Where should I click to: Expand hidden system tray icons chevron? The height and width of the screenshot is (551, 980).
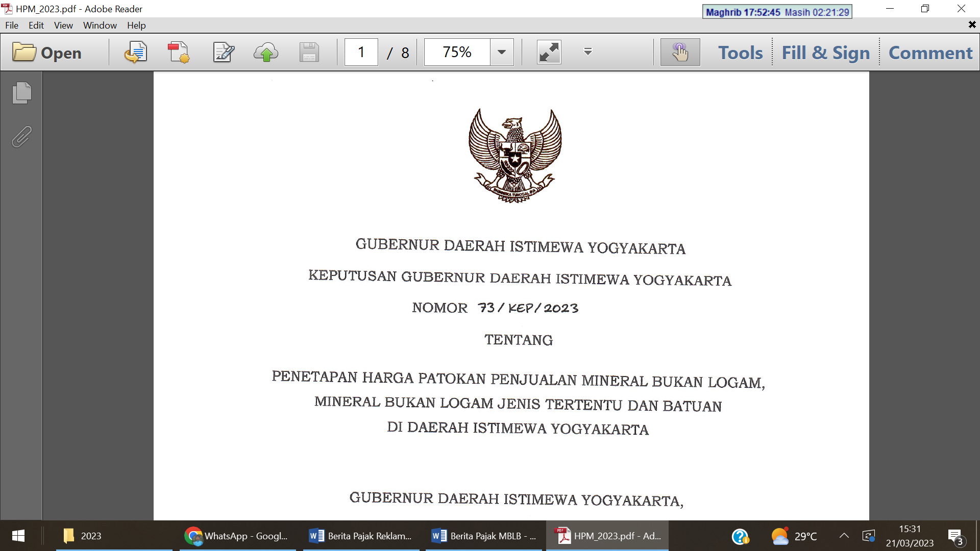(x=844, y=536)
